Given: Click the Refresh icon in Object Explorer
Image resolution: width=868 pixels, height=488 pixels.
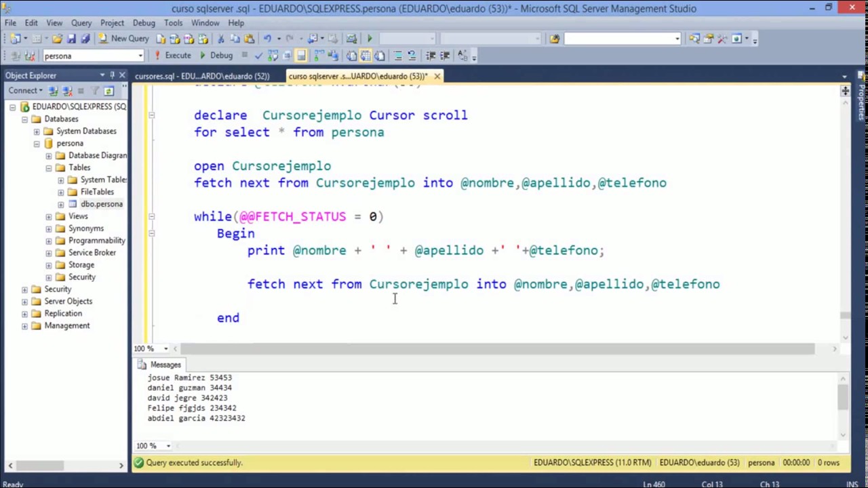Looking at the screenshot, I should [108, 91].
